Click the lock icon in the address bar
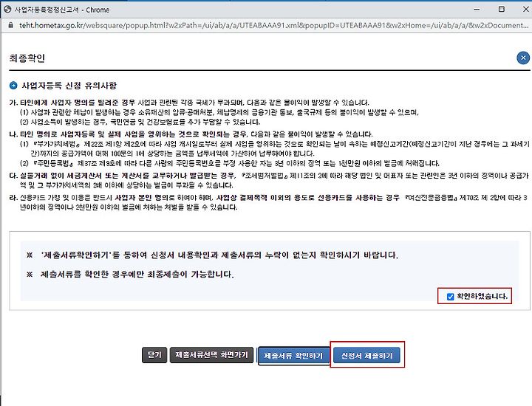The image size is (532, 406). coord(10,25)
